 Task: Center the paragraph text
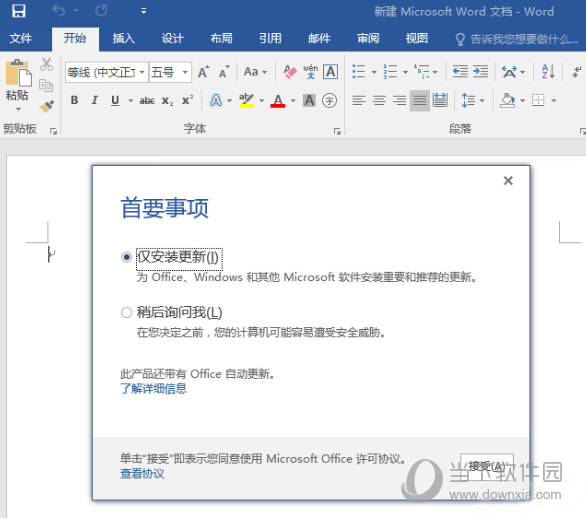379,100
